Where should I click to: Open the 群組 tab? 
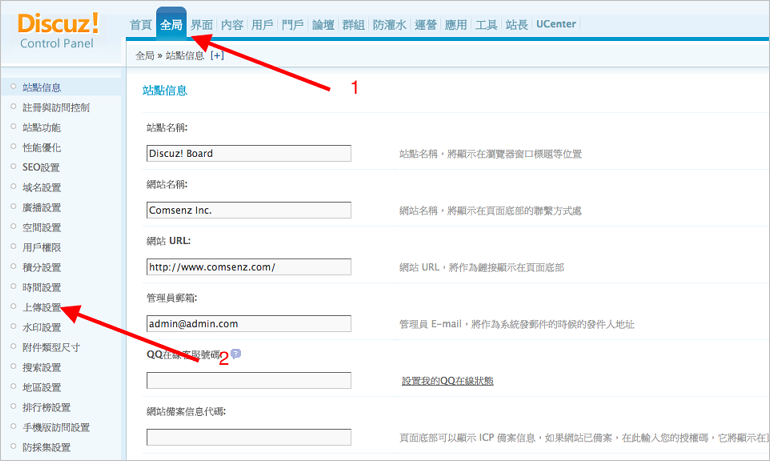coord(354,24)
